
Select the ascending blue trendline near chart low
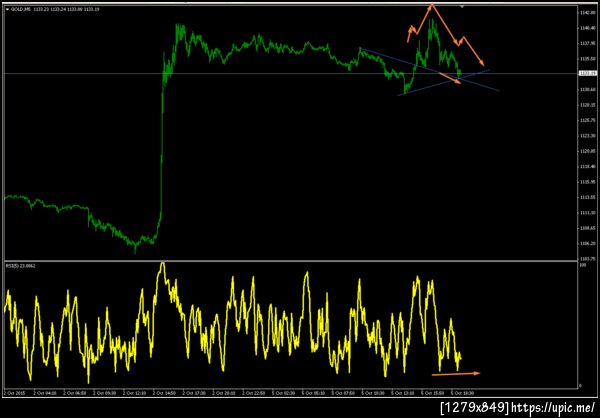tap(444, 83)
